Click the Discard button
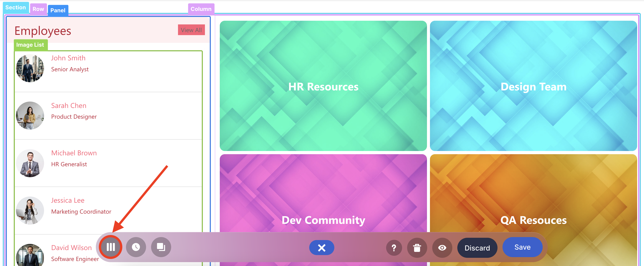This screenshot has width=644, height=266. (477, 248)
